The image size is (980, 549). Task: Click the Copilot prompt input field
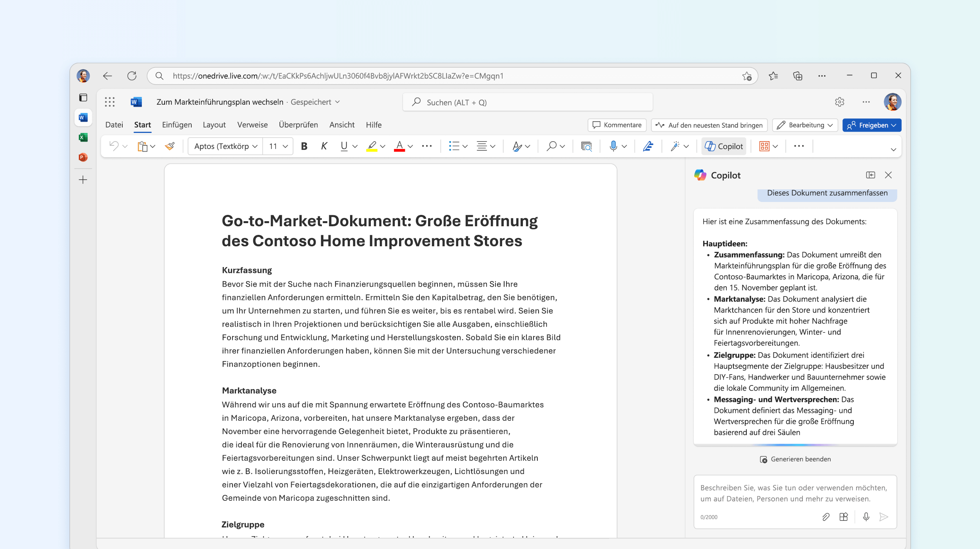[794, 493]
